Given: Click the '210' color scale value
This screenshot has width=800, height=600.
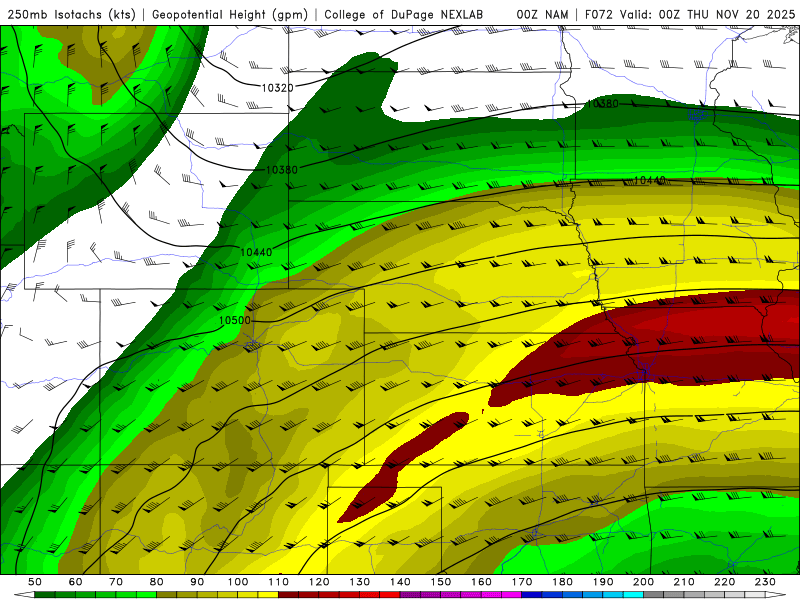Looking at the screenshot, I should click(x=684, y=582).
